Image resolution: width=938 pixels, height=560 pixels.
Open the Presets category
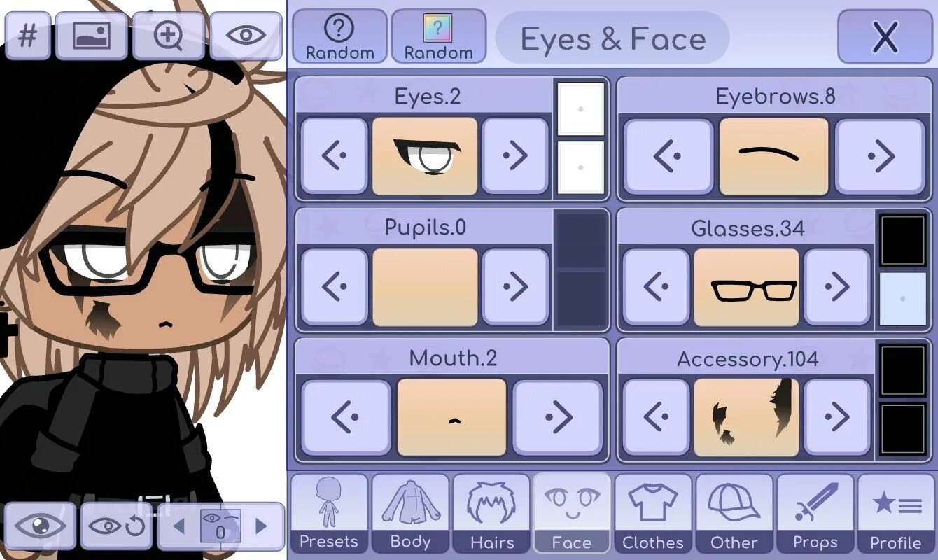(x=328, y=513)
